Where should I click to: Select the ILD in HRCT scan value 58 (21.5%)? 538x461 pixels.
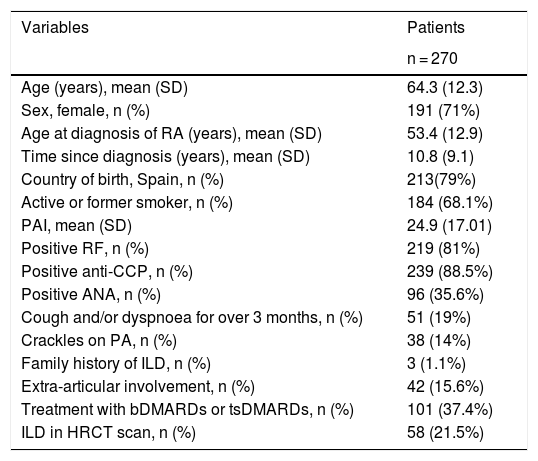(445, 433)
